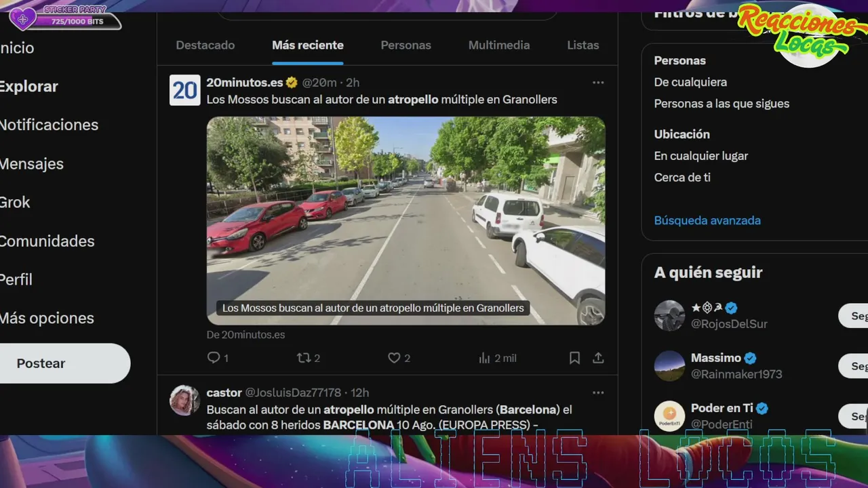This screenshot has width=868, height=488.
Task: Select En cualquier lugar location filter
Action: (x=701, y=156)
